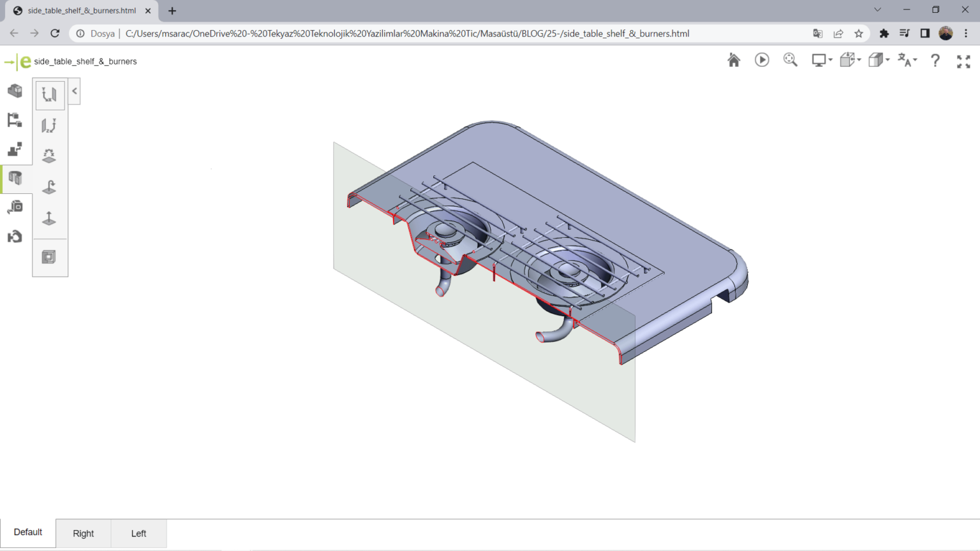Select the XY section plane
Screen dimensions: 980x551
coord(49,94)
